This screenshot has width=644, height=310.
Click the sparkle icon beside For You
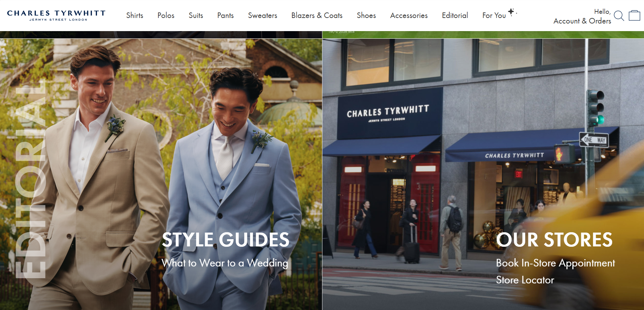512,12
